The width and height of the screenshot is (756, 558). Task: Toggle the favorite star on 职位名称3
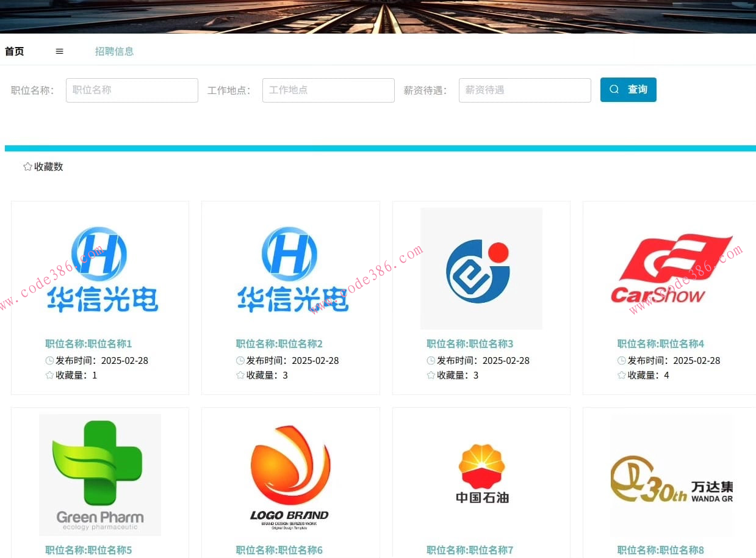pyautogui.click(x=430, y=375)
